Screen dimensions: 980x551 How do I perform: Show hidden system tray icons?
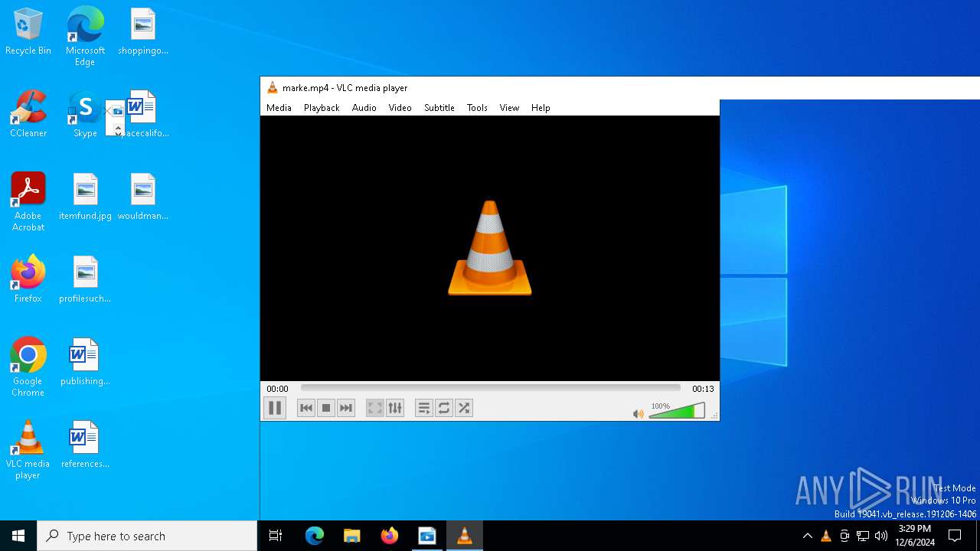[807, 536]
